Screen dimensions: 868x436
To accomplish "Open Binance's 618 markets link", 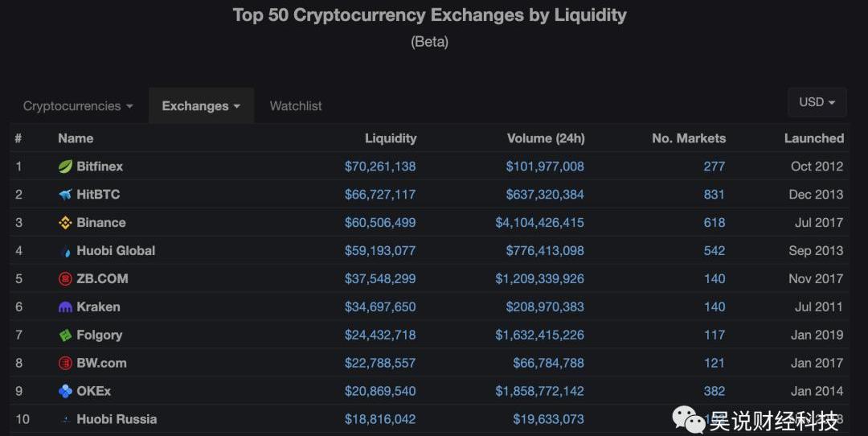I will (x=714, y=223).
